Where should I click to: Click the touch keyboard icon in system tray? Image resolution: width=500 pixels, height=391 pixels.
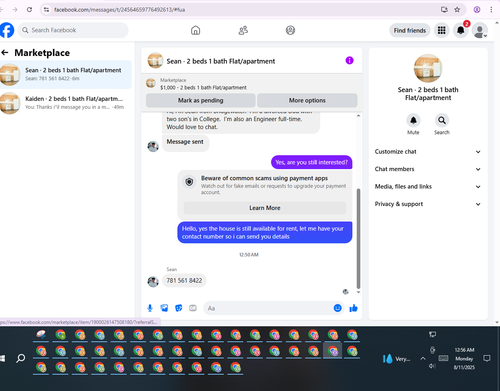point(443,358)
